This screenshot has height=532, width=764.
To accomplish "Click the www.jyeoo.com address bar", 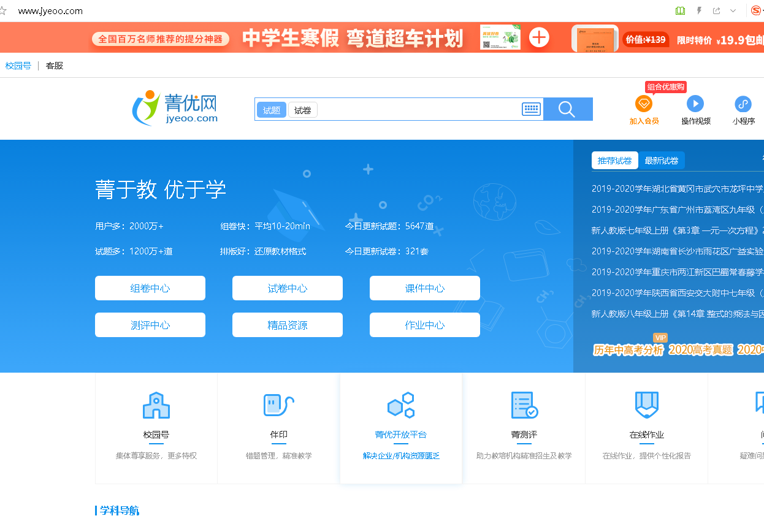I will tap(50, 11).
